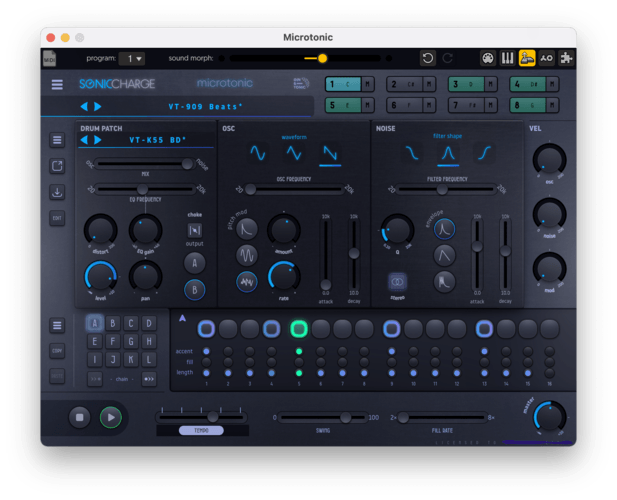Click the TEMPO label button
Screen dimensions: 617x500
tap(201, 431)
